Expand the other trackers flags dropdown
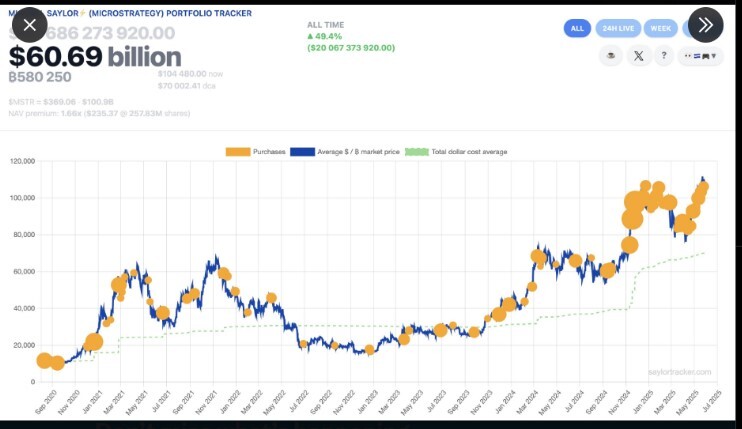The width and height of the screenshot is (742, 429). coord(700,56)
